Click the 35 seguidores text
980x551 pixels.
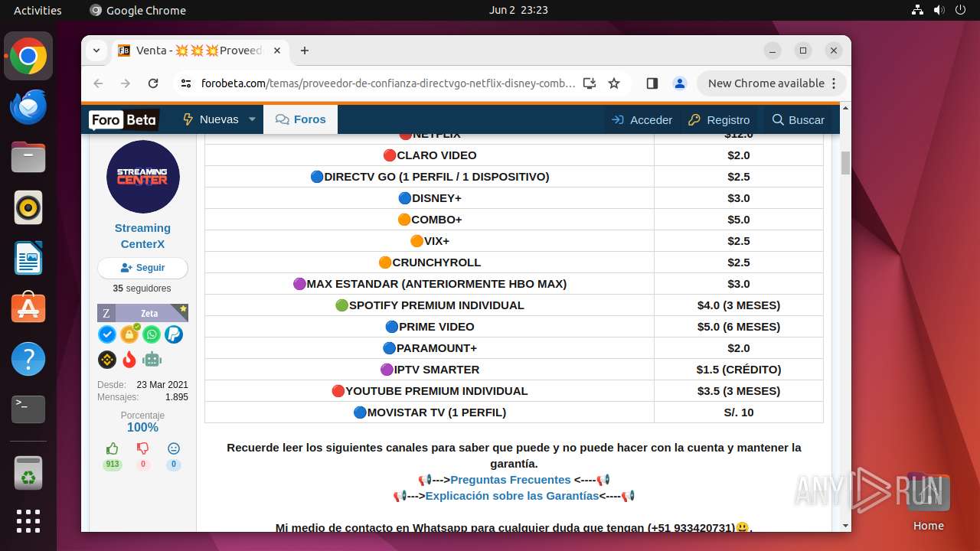(142, 289)
